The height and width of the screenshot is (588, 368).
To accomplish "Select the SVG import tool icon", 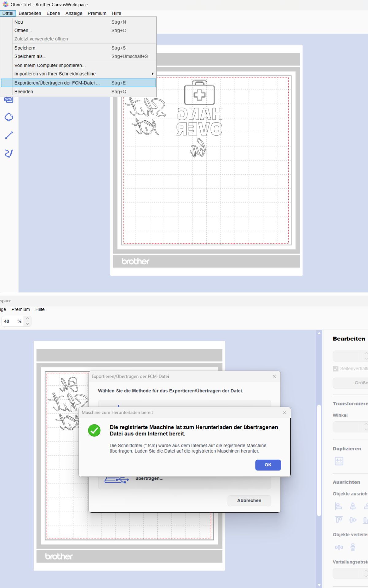I will click(9, 100).
